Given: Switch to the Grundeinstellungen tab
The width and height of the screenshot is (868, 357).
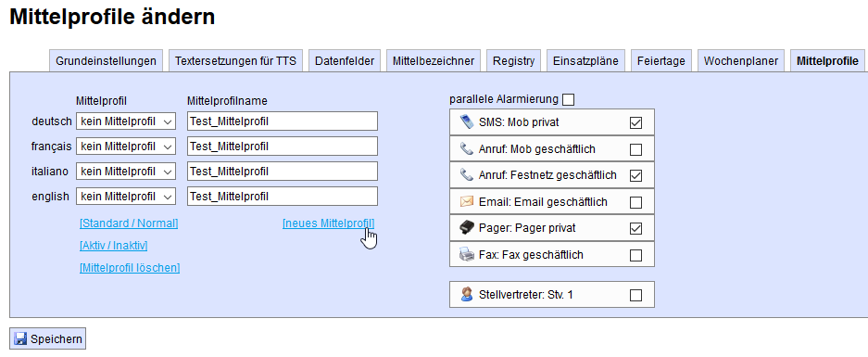Looking at the screenshot, I should 107,61.
